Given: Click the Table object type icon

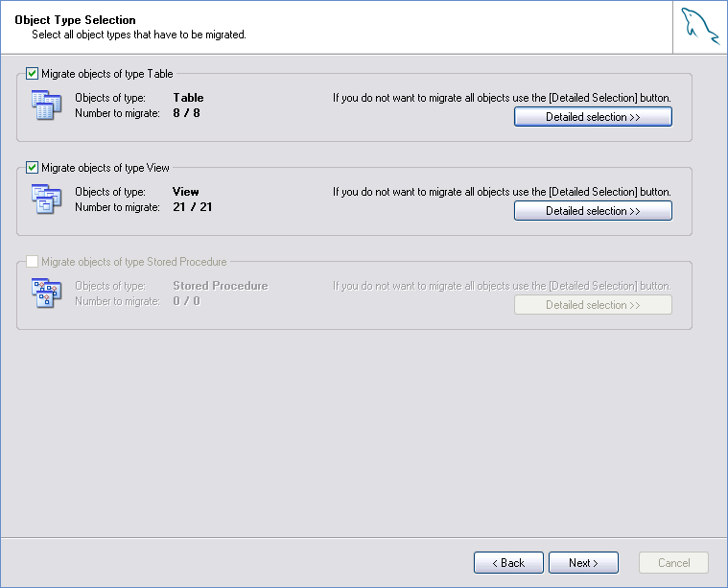Looking at the screenshot, I should [x=46, y=106].
